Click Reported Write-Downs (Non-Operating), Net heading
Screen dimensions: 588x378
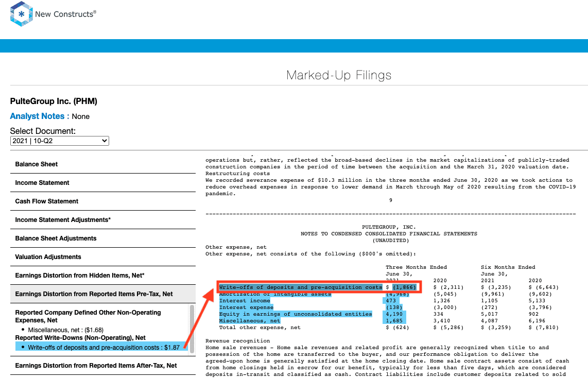click(80, 338)
